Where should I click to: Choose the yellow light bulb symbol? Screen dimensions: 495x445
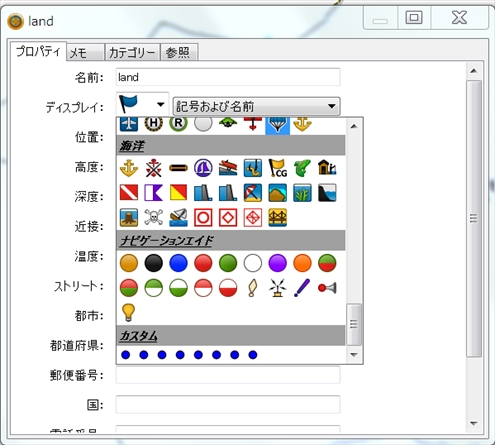point(129,312)
